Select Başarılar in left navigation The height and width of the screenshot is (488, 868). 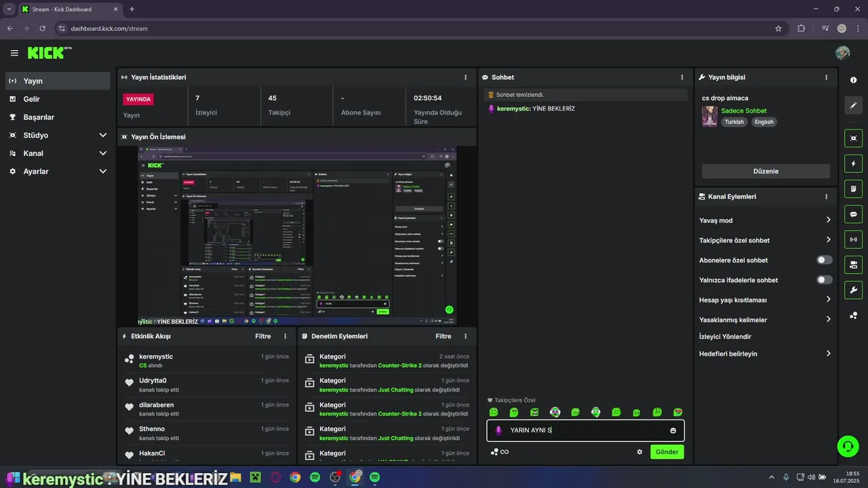click(x=58, y=117)
